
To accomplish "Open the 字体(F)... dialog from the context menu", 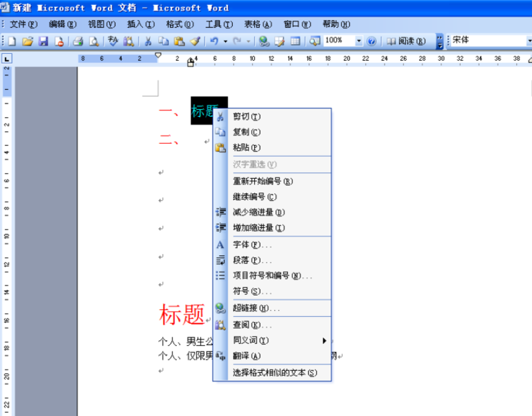I will [x=272, y=245].
